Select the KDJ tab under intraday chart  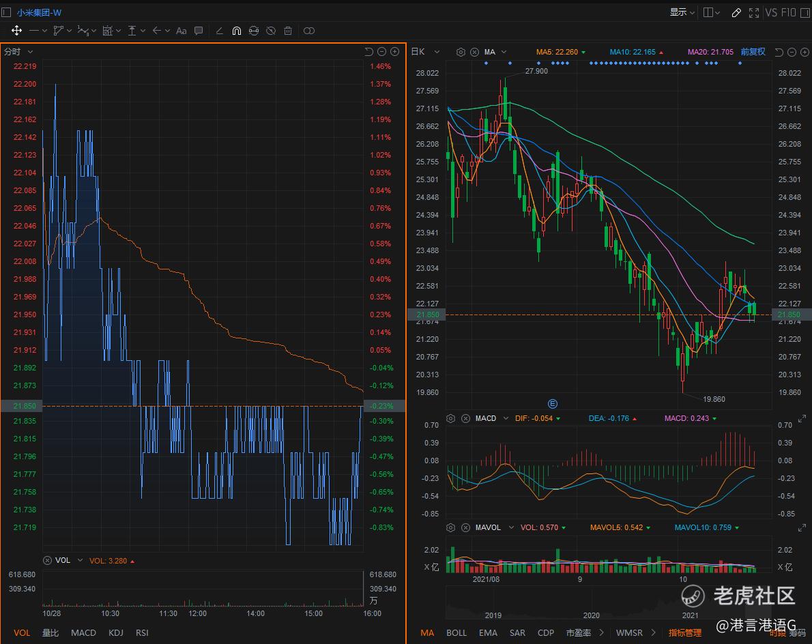coord(116,632)
